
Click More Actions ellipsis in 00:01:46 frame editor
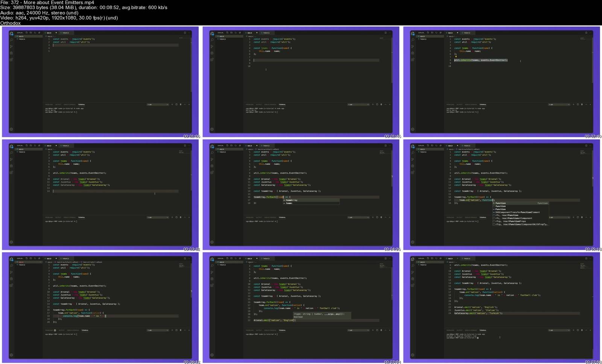390,33
